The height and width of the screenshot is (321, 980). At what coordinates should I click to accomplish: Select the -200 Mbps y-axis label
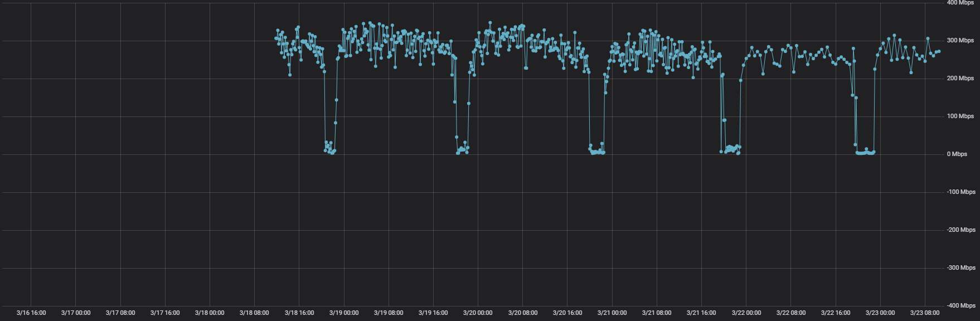960,230
